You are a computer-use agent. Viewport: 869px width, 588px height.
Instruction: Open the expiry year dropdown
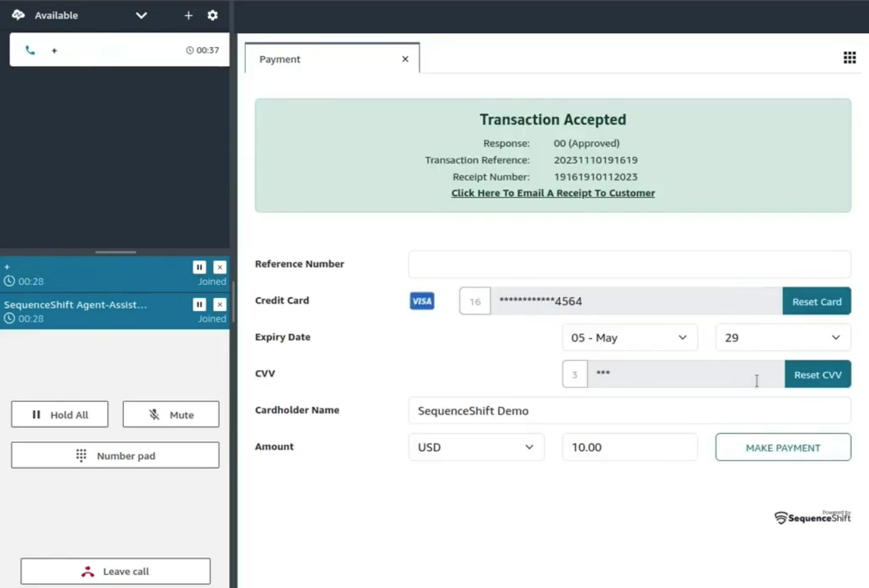click(783, 338)
